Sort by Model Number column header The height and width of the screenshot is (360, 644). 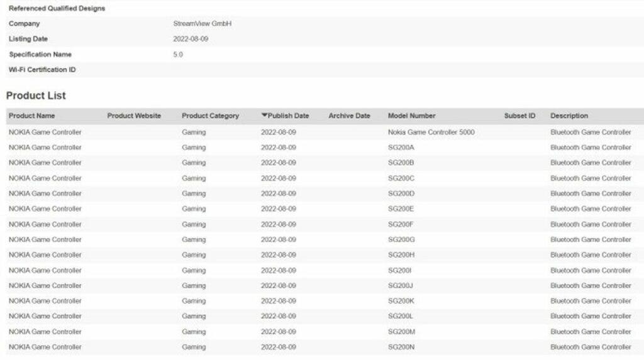tap(411, 116)
